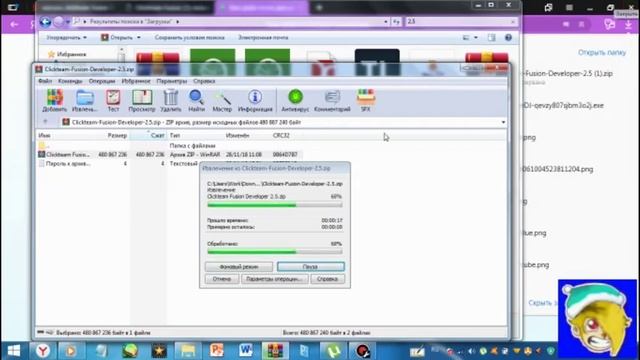The height and width of the screenshot is (360, 640).
Task: Click the Обработано total progress bar
Action: point(275,252)
